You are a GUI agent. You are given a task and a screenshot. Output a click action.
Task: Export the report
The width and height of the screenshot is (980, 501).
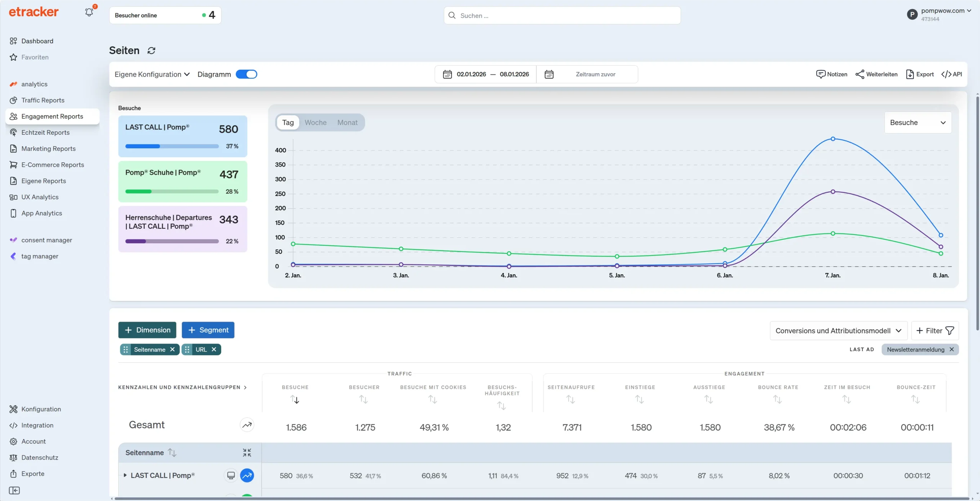(x=920, y=74)
